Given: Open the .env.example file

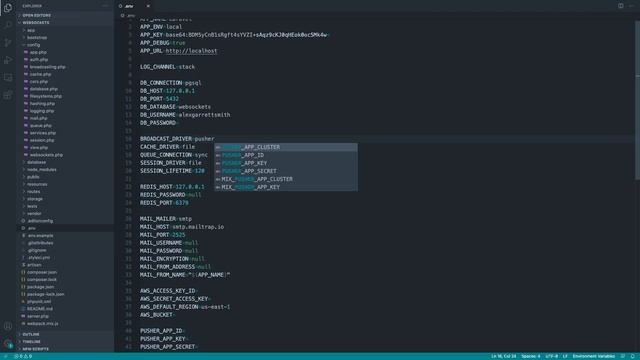Looking at the screenshot, I should pyautogui.click(x=65, y=236).
